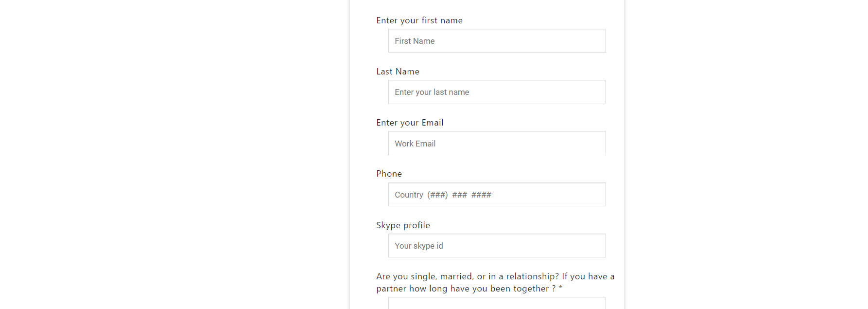Image resolution: width=868 pixels, height=309 pixels.
Task: Select the 'Enter your Email' label text
Action: (410, 123)
